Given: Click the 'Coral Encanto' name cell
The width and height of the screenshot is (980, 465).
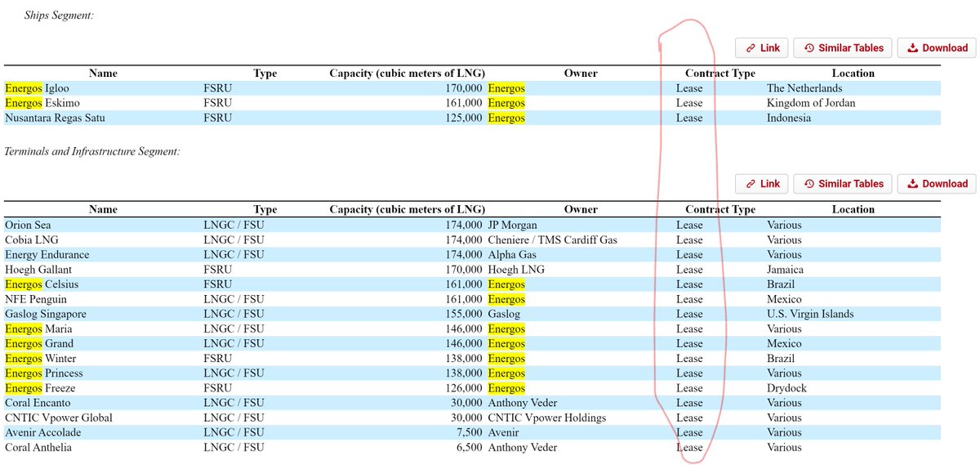Looking at the screenshot, I should tap(38, 403).
